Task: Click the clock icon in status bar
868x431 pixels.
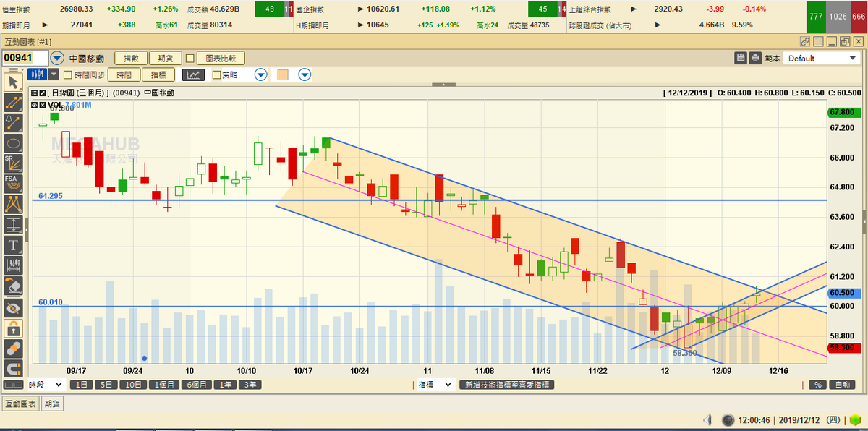Action: coord(726,419)
